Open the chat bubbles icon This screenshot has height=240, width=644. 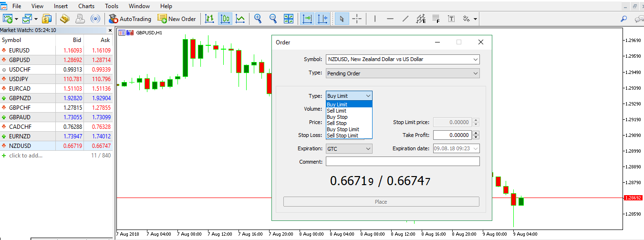639,19
